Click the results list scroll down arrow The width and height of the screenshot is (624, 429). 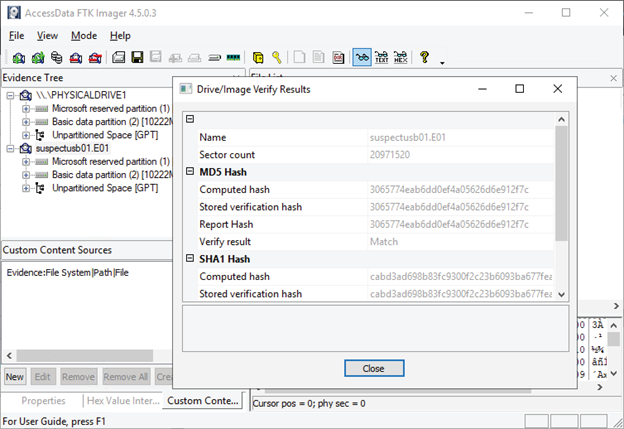click(x=562, y=294)
